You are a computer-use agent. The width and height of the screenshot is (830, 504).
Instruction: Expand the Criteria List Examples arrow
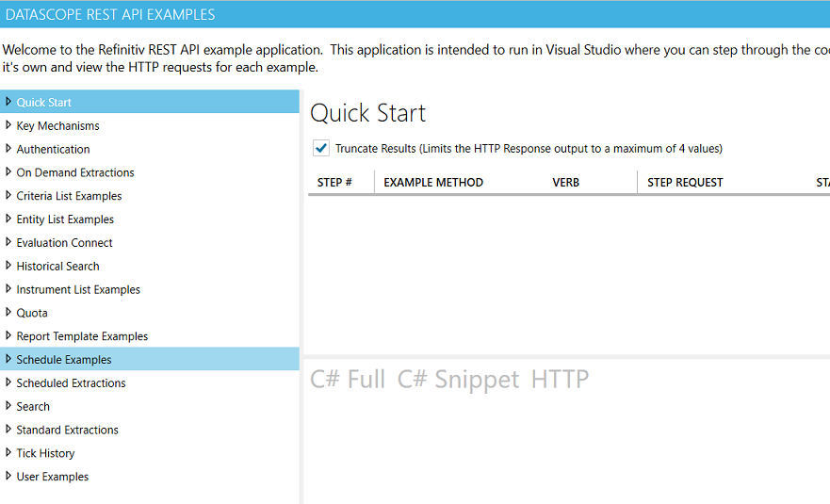8,195
